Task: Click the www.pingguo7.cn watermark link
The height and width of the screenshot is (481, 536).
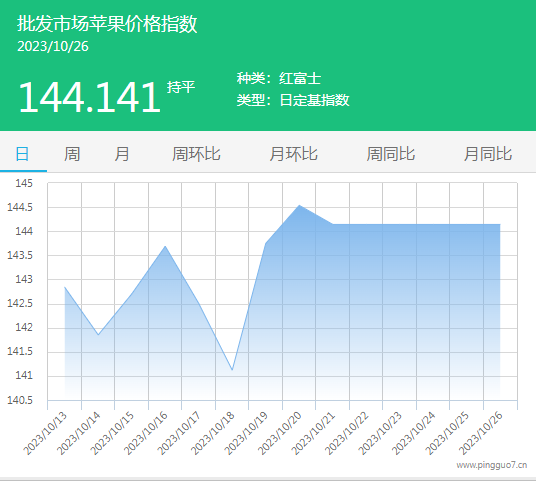Action: point(492,465)
